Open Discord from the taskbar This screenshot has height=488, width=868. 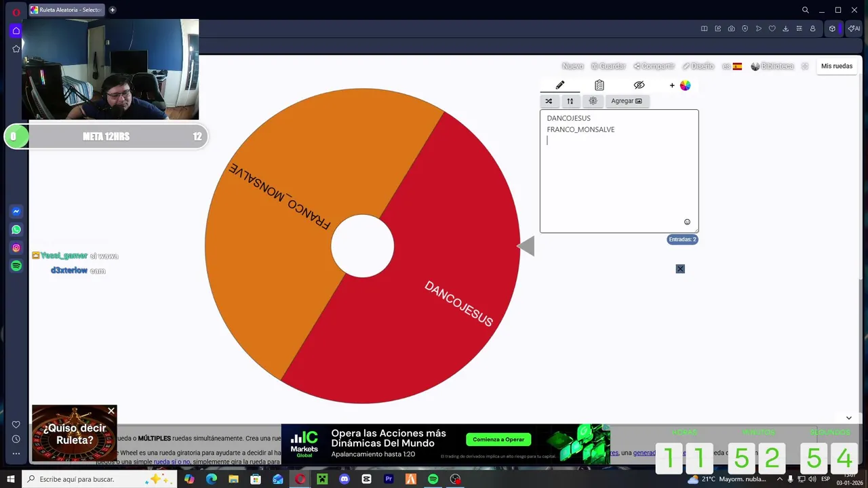[344, 479]
